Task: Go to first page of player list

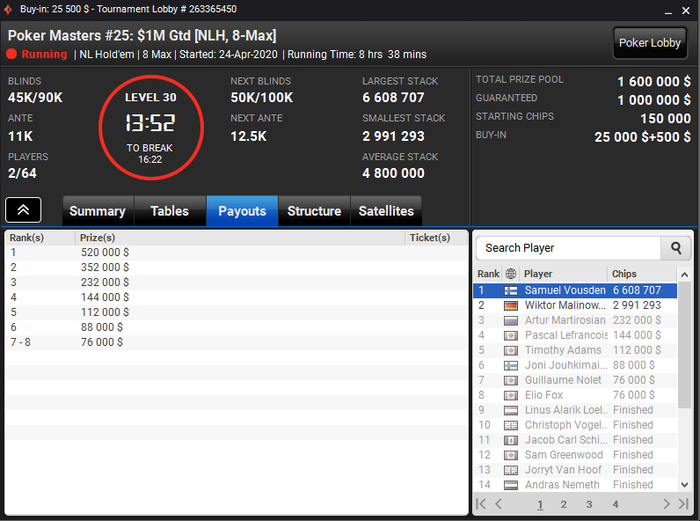Action: pyautogui.click(x=481, y=504)
